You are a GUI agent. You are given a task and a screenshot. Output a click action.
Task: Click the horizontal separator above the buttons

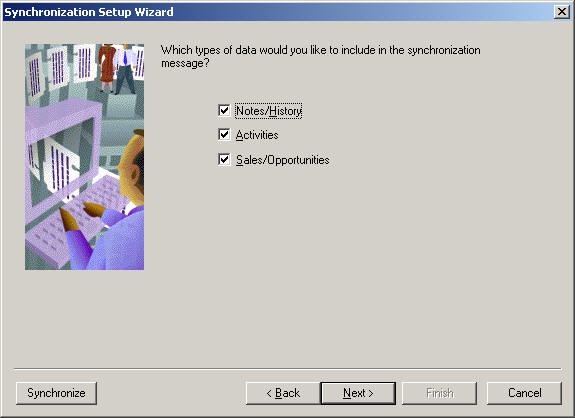pos(288,368)
